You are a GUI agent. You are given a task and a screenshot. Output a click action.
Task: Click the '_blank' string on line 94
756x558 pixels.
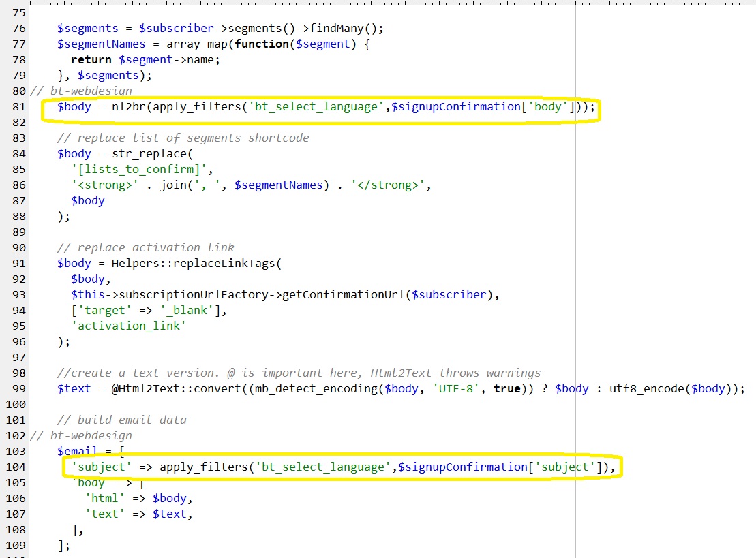(x=187, y=310)
